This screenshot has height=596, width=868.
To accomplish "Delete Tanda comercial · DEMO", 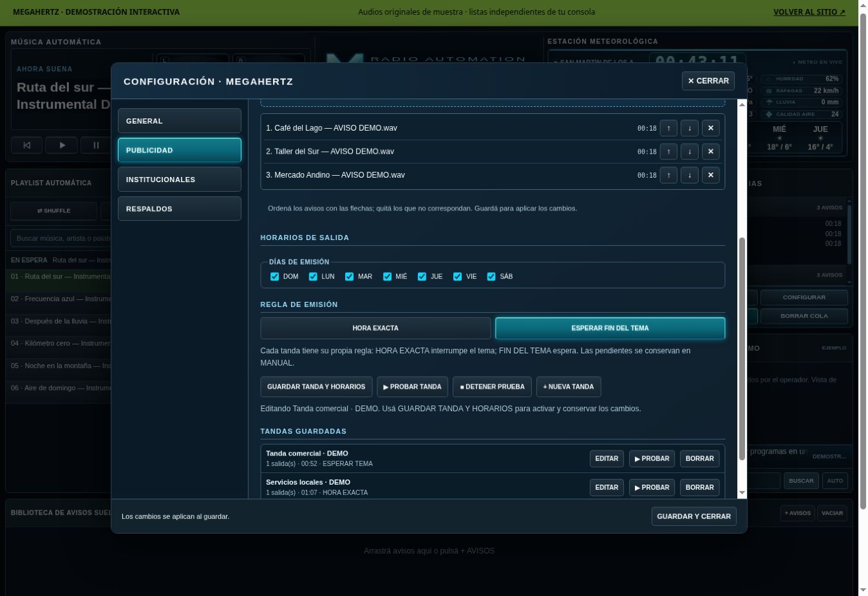I will [x=700, y=459].
